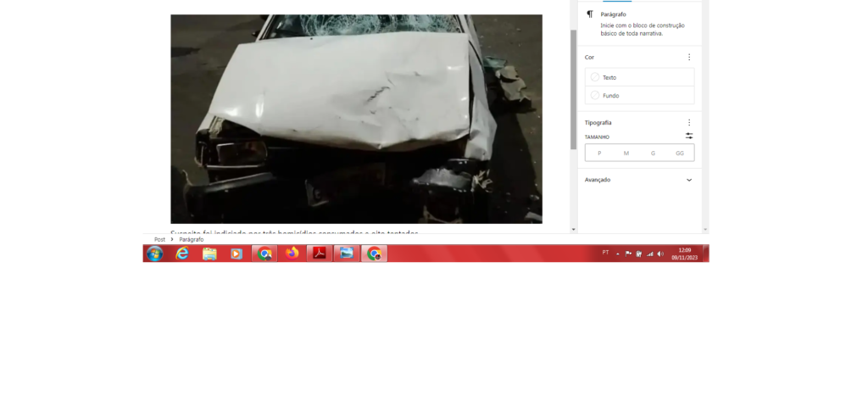Launch Internet Explorer from the taskbar

coord(182,254)
